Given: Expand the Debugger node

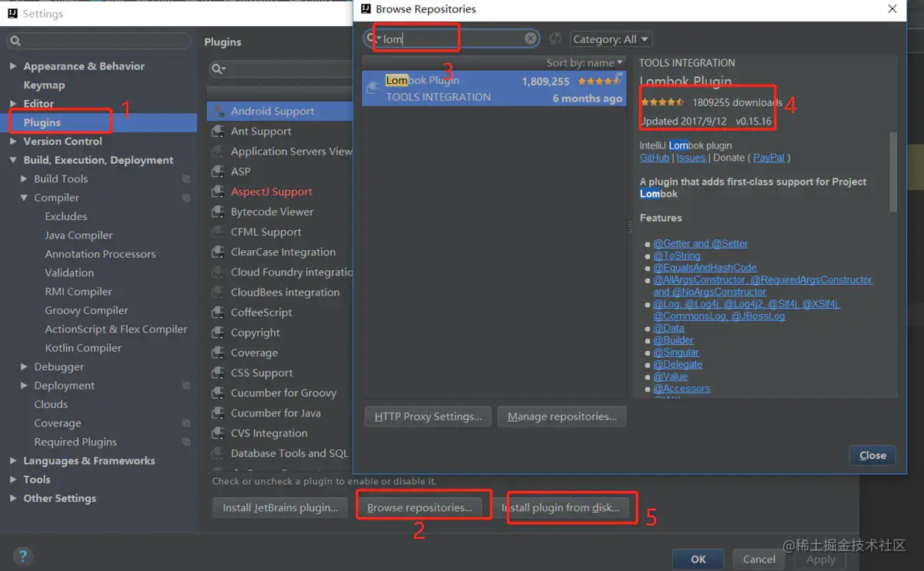Looking at the screenshot, I should click(x=24, y=366).
